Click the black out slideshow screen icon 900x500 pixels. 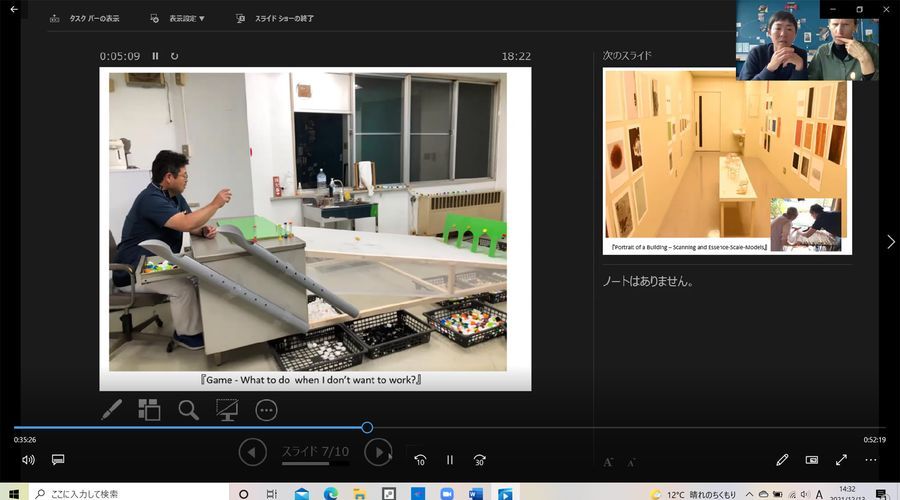coord(227,409)
